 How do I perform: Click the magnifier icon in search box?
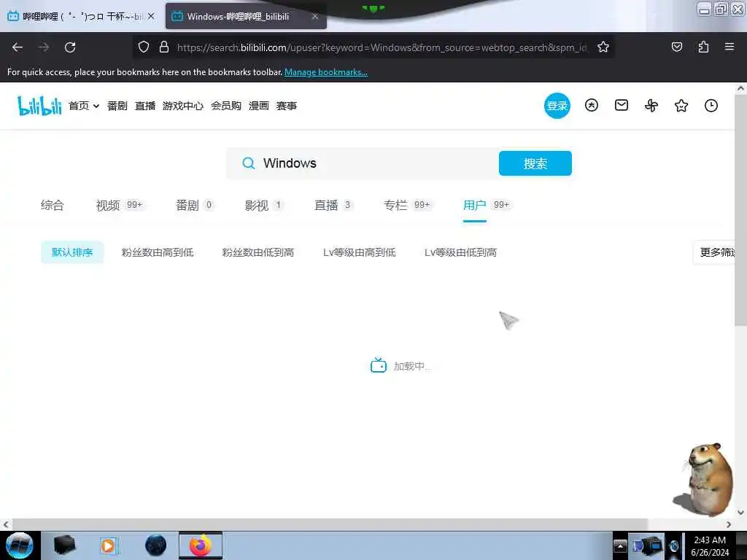click(x=248, y=163)
